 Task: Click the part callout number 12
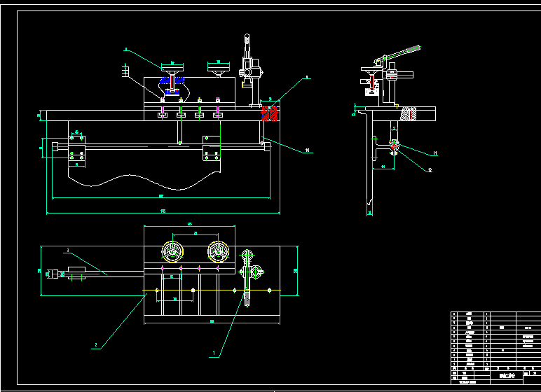(430, 170)
